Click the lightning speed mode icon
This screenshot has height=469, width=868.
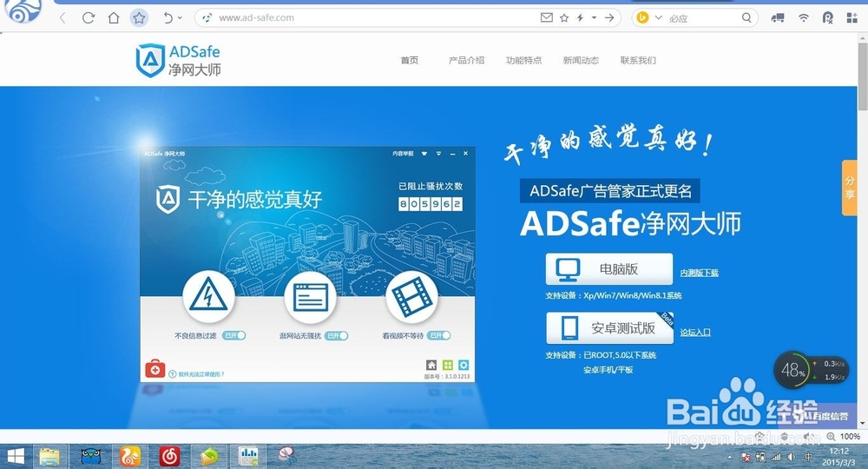coord(580,17)
